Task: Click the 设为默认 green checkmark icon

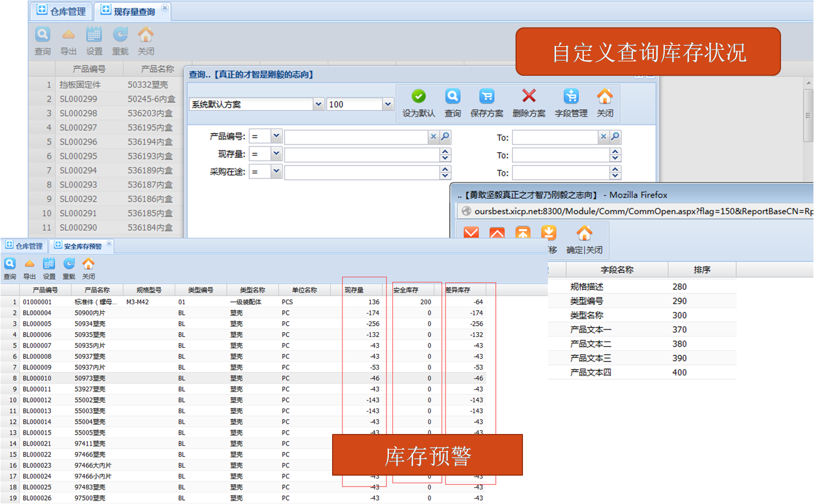Action: pyautogui.click(x=418, y=97)
